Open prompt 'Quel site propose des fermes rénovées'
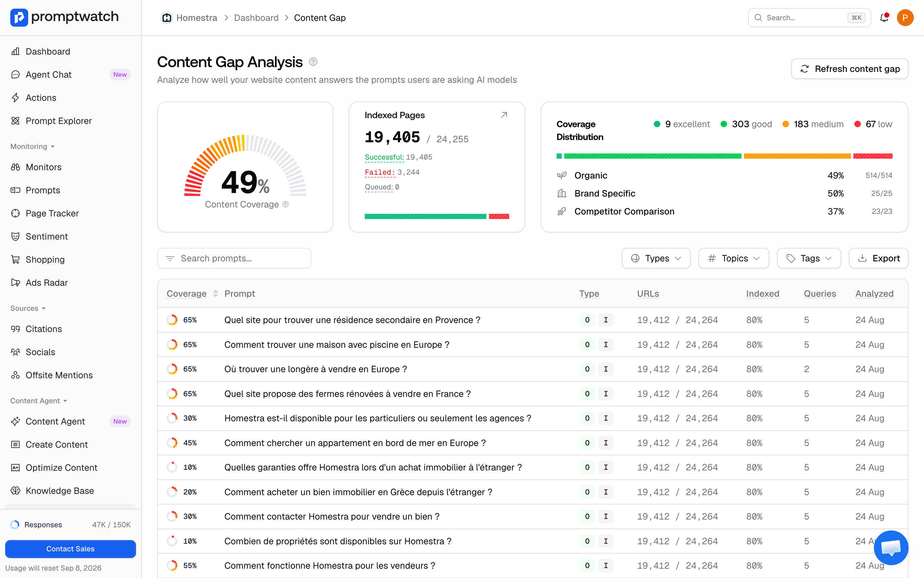 347,394
